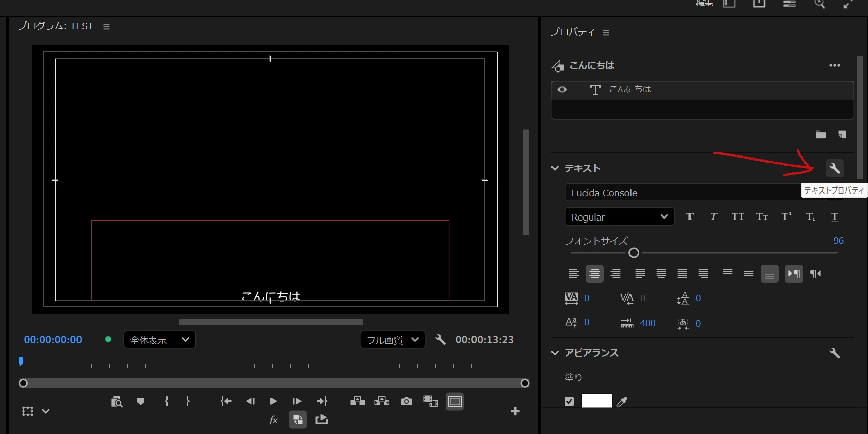Screen dimensions: 868x434
Task: Open the text properties wrench in テキスト section
Action: point(834,168)
